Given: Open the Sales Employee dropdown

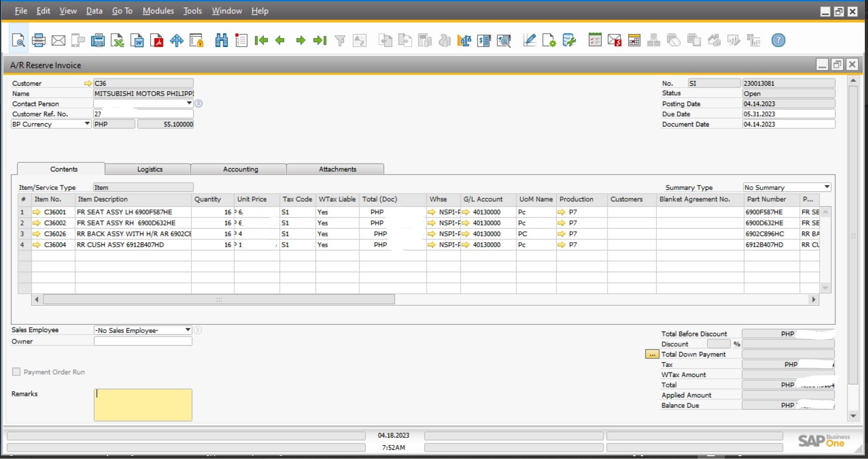Looking at the screenshot, I should [188, 330].
